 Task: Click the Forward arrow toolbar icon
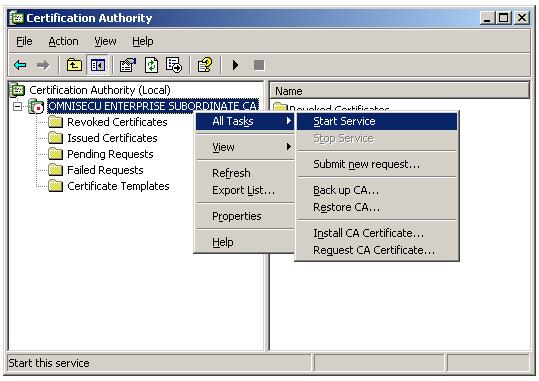tap(43, 65)
